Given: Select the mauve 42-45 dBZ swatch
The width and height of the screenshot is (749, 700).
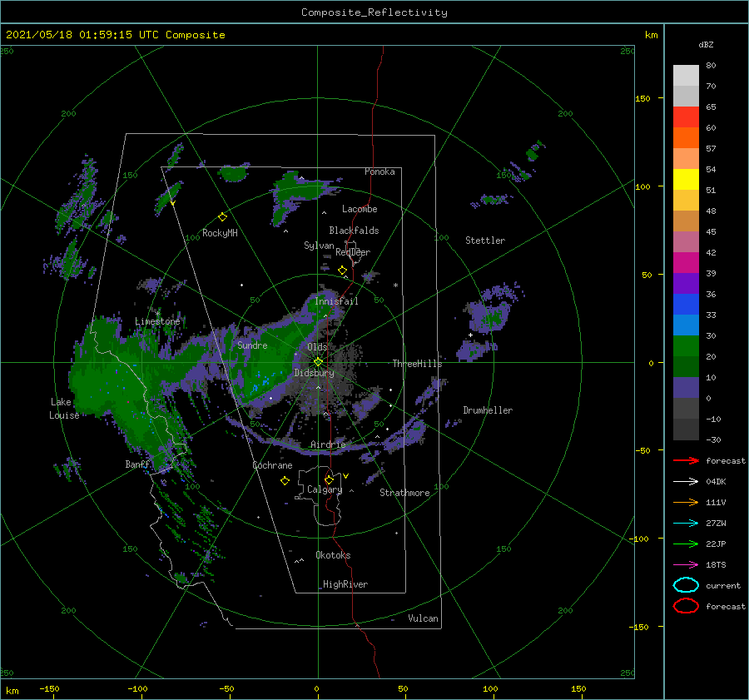Looking at the screenshot, I should click(x=686, y=241).
